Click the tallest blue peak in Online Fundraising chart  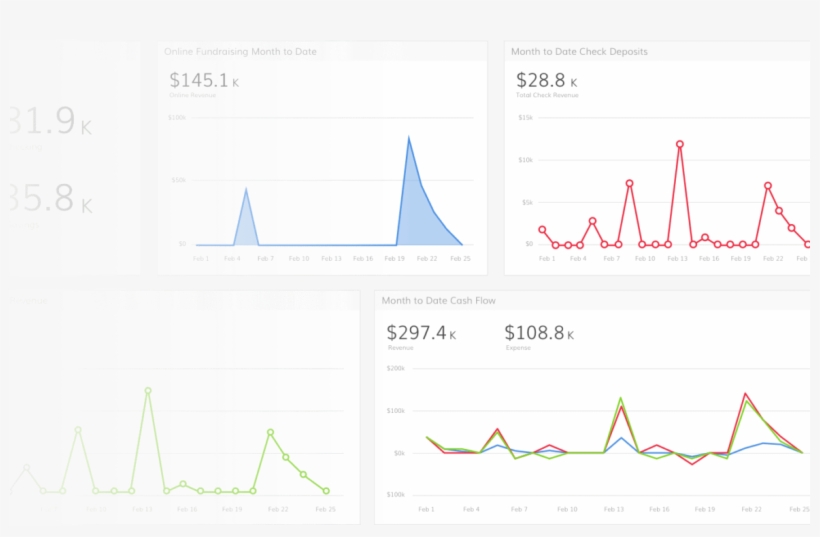[408, 137]
